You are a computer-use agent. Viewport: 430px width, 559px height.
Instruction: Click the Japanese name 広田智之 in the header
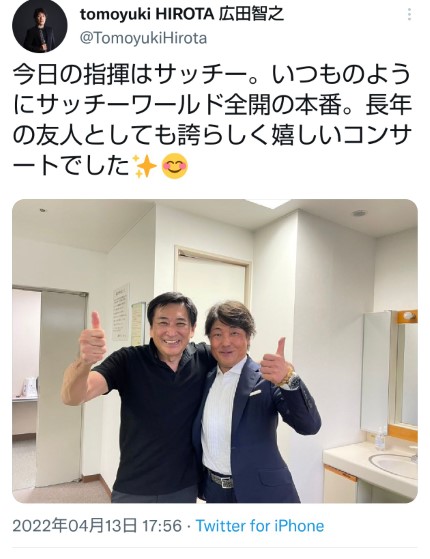click(x=251, y=14)
